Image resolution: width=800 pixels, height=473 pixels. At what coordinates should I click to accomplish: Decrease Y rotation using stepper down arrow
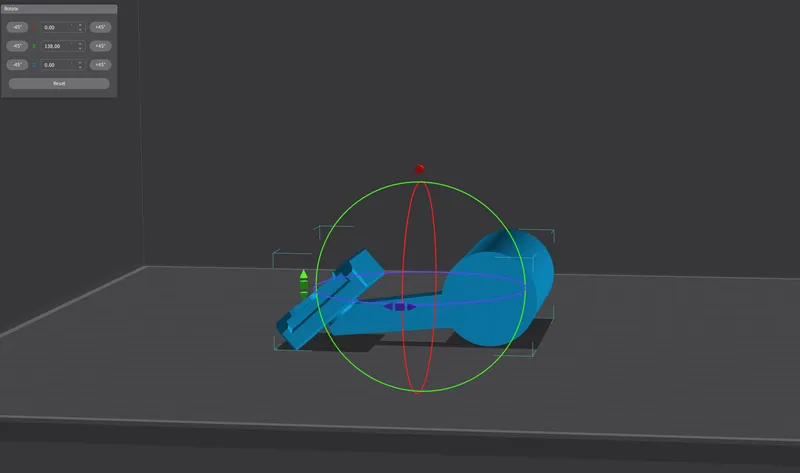pos(80,48)
